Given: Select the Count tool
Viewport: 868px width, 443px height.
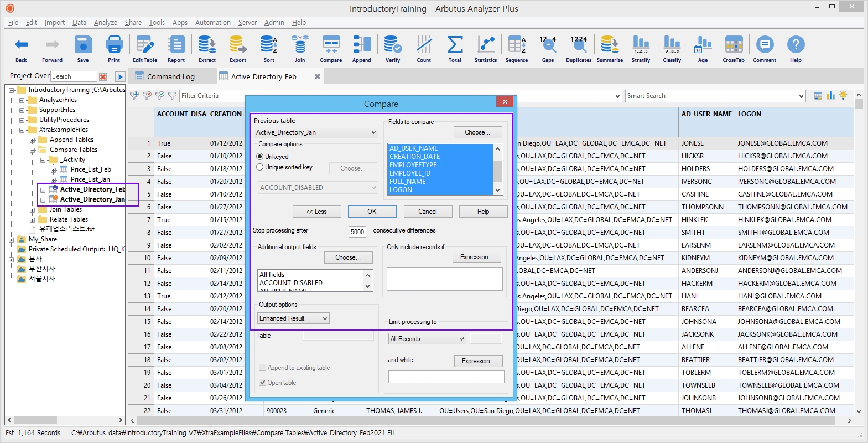Looking at the screenshot, I should pos(424,49).
